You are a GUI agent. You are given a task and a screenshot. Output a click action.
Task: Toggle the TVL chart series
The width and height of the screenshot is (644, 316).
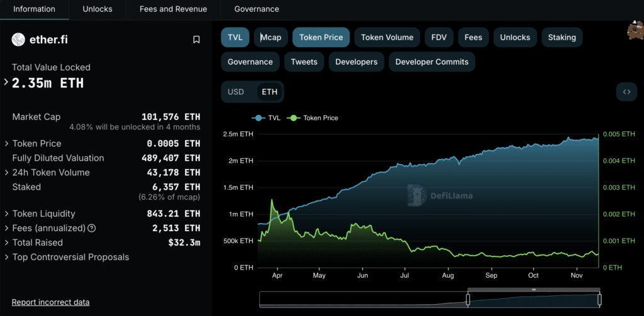pos(235,37)
